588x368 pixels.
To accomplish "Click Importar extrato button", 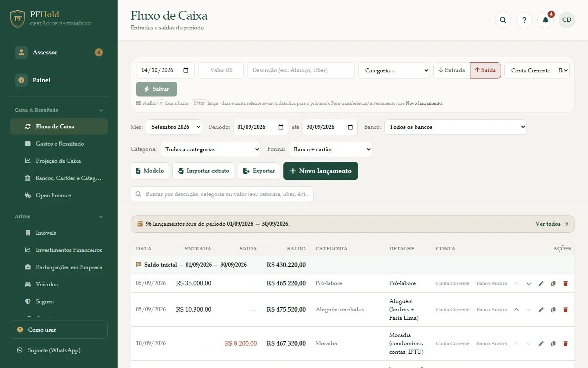I will [x=203, y=171].
